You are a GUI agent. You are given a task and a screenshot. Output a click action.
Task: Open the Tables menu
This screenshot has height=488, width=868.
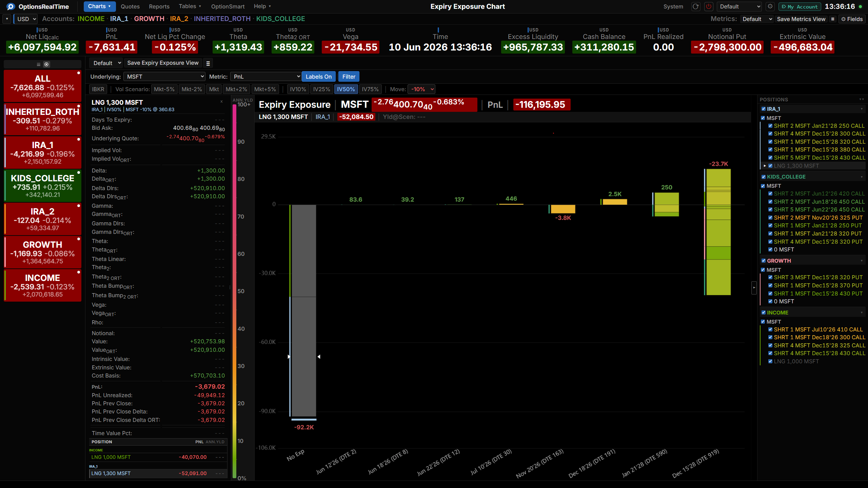click(x=190, y=6)
